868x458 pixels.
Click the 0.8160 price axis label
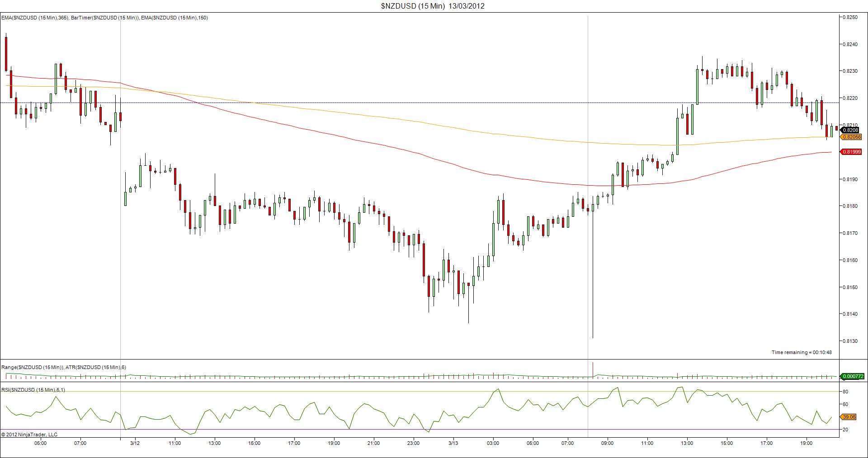[x=850, y=260]
